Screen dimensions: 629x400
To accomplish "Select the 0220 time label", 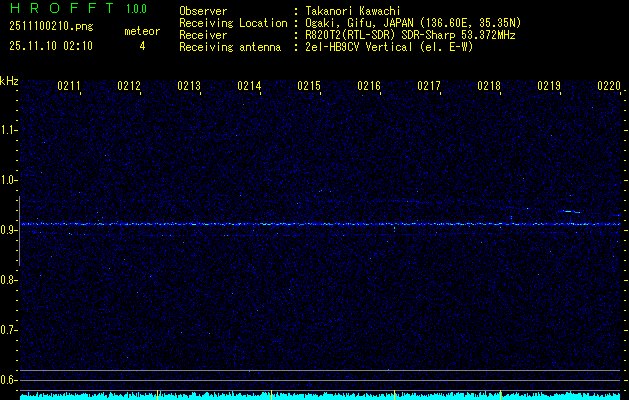I will 608,87.
